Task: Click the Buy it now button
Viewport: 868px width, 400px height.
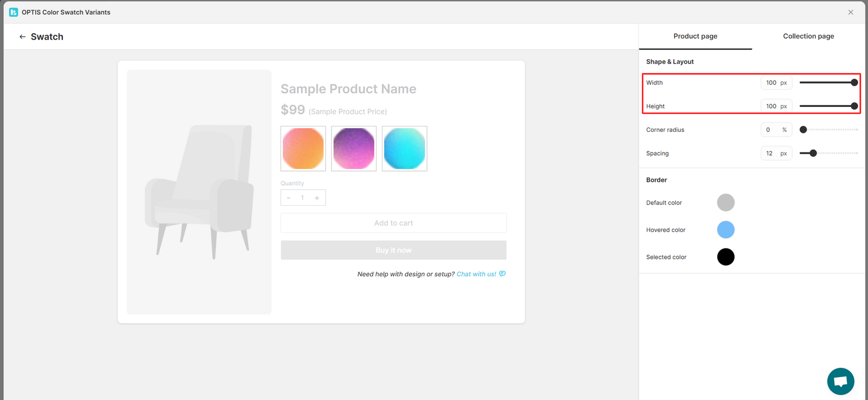Action: pos(393,250)
